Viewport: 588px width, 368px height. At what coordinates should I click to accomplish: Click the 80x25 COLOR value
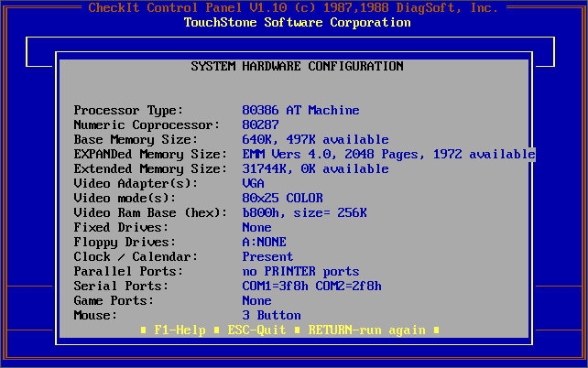(282, 199)
